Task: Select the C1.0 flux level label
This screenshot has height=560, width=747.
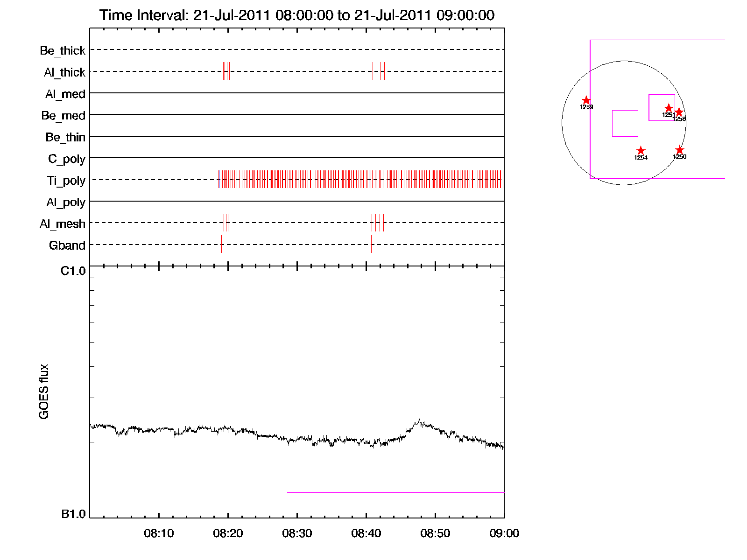Action: [x=73, y=271]
